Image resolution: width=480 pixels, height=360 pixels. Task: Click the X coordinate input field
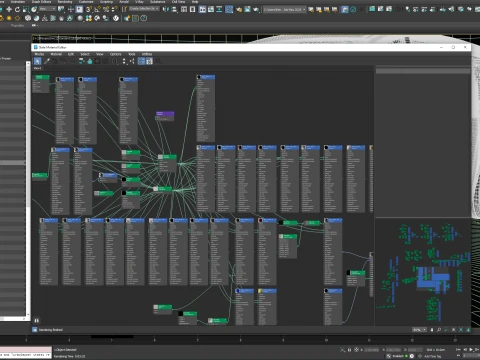pos(371,350)
